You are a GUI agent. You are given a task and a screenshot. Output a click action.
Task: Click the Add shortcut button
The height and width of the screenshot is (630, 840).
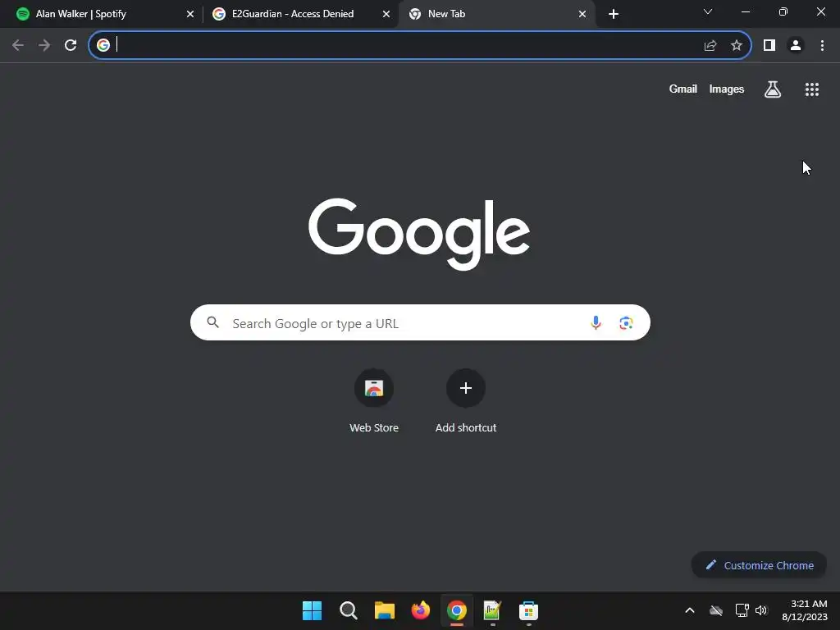coord(466,400)
